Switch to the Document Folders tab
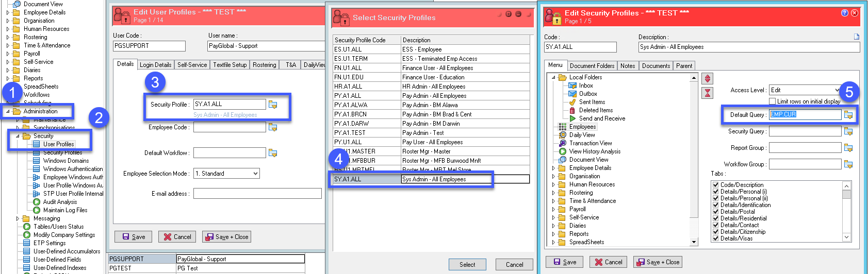The width and height of the screenshot is (868, 274). 592,66
